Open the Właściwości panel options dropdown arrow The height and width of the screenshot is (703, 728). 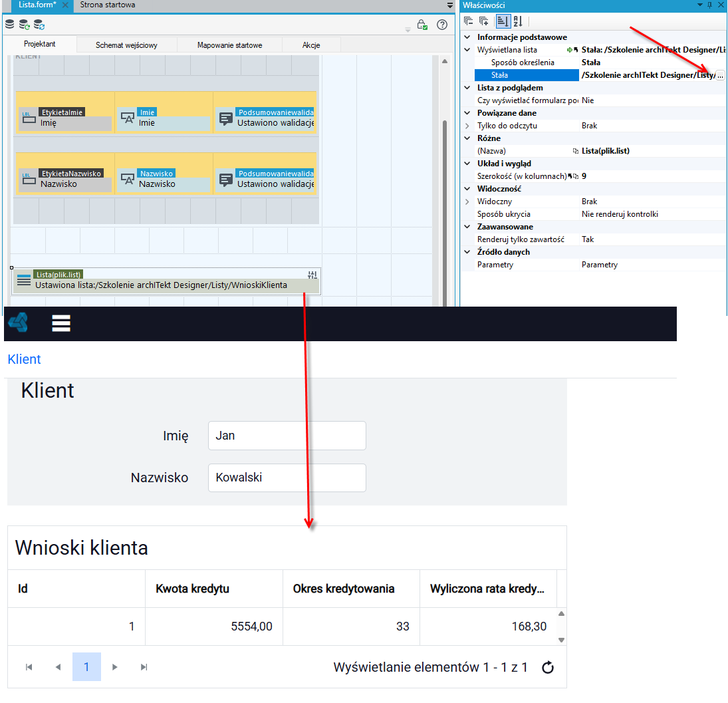pos(700,5)
